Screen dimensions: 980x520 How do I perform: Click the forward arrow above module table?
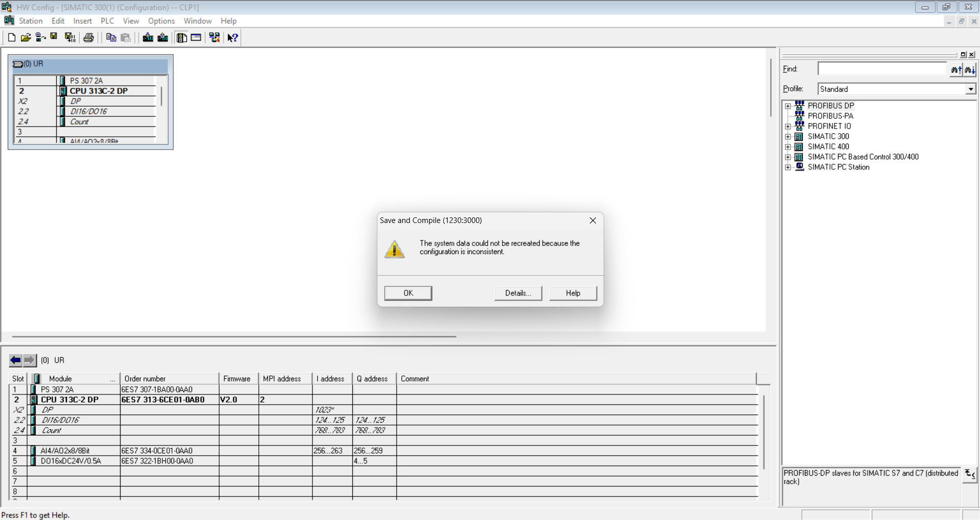pyautogui.click(x=30, y=360)
